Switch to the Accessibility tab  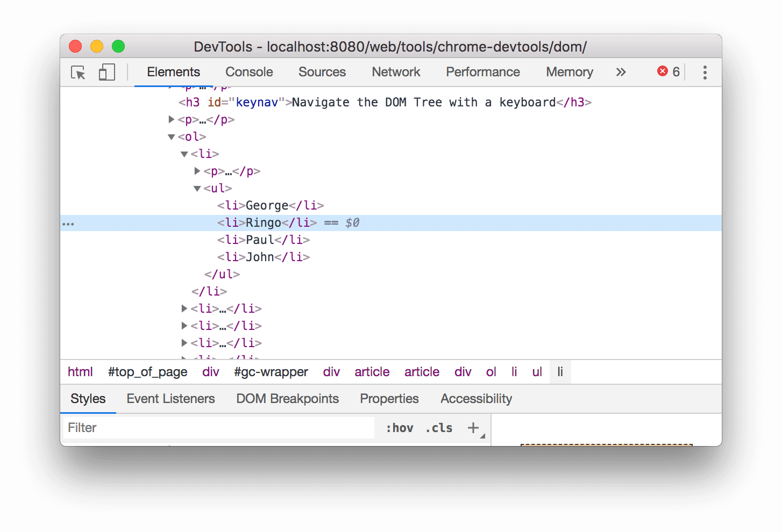(476, 398)
